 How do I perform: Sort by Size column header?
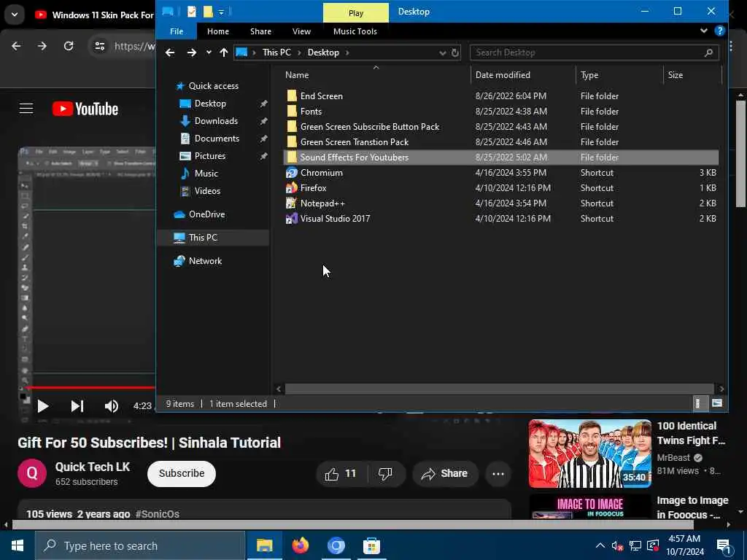[x=675, y=75]
